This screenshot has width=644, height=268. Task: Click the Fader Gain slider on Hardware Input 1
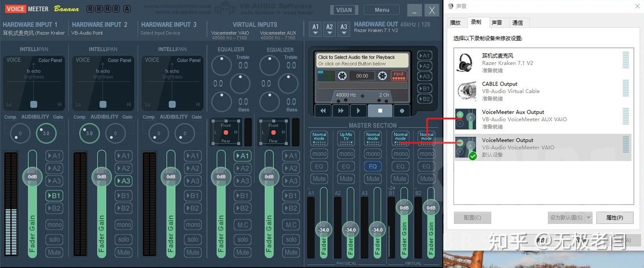coord(32,177)
